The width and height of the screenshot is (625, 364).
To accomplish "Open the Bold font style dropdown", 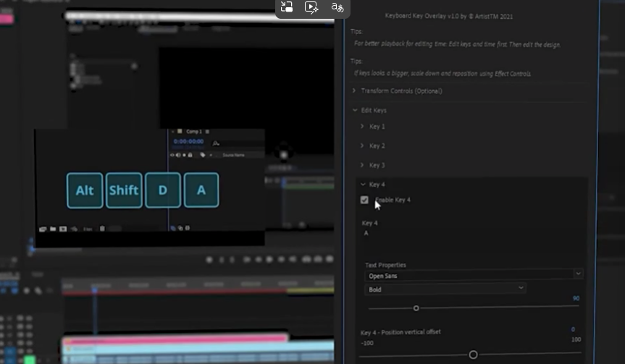I will pos(445,289).
